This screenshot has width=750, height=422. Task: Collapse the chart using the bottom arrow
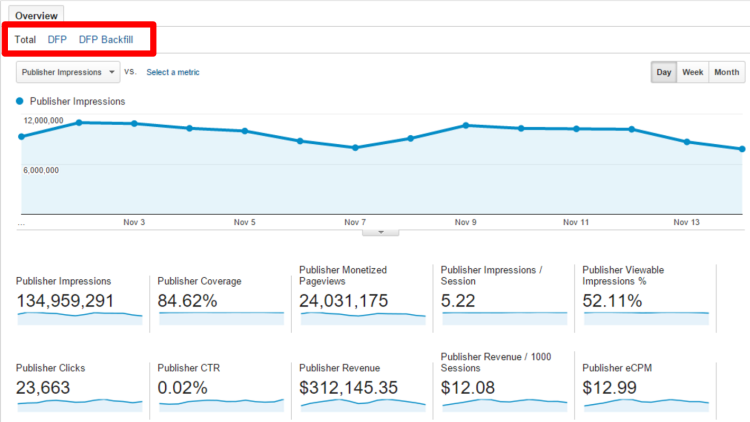[x=380, y=231]
